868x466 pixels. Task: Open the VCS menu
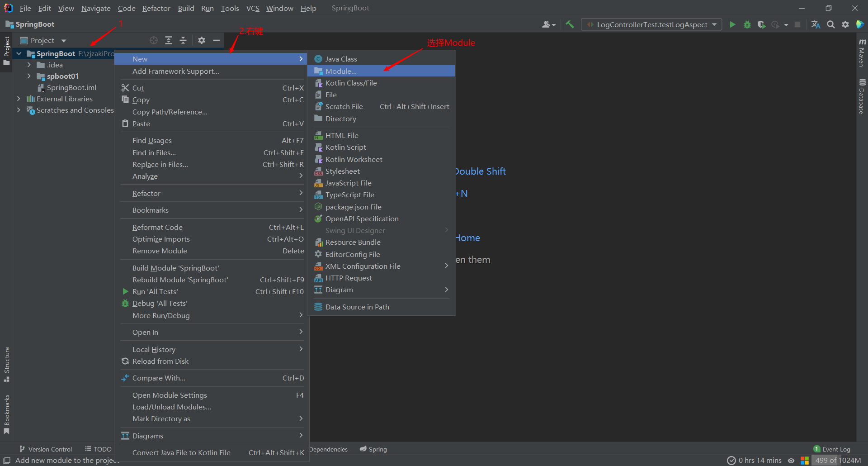tap(253, 8)
